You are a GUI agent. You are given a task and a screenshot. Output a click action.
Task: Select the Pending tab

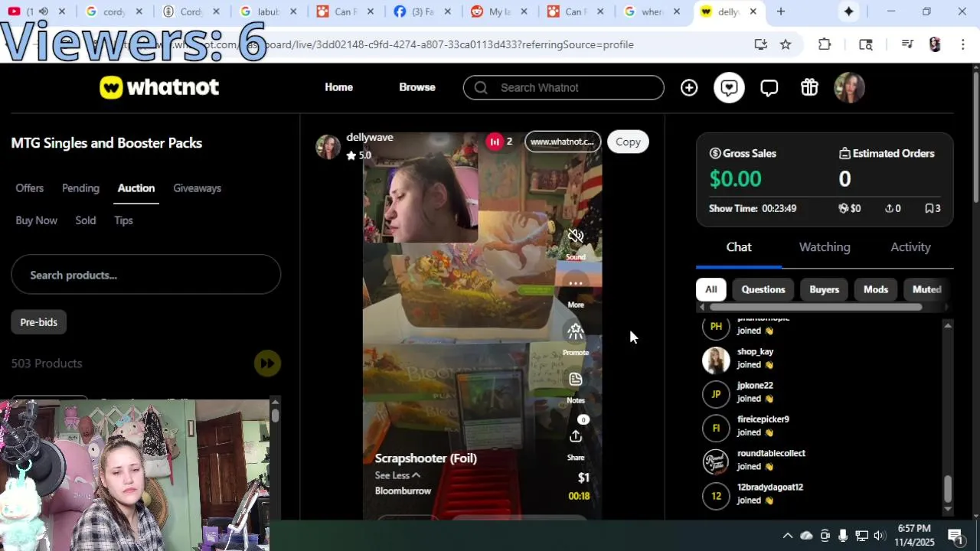pyautogui.click(x=80, y=188)
